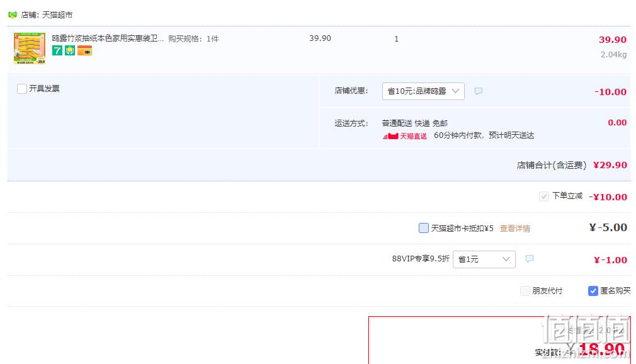Click the green shield guarantee badge icon
The height and width of the screenshot is (364, 636).
70,51
